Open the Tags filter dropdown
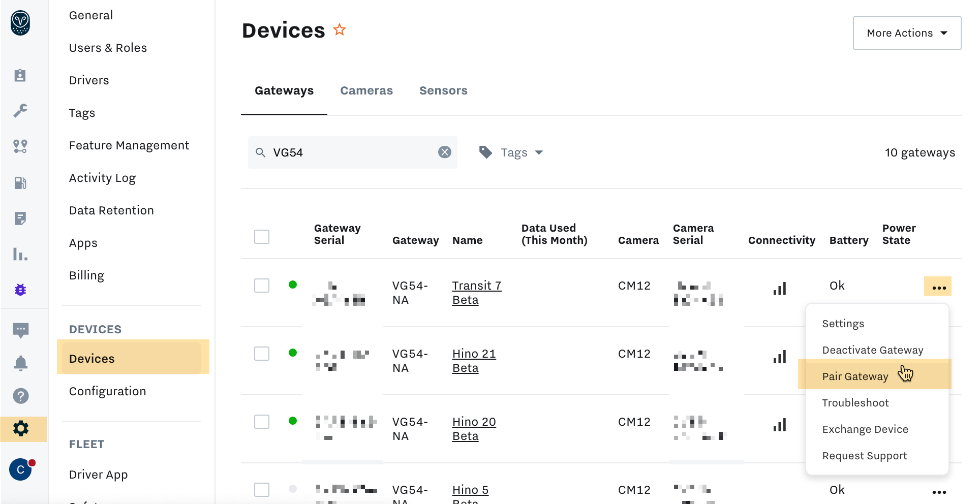The image size is (980, 504). tap(512, 152)
